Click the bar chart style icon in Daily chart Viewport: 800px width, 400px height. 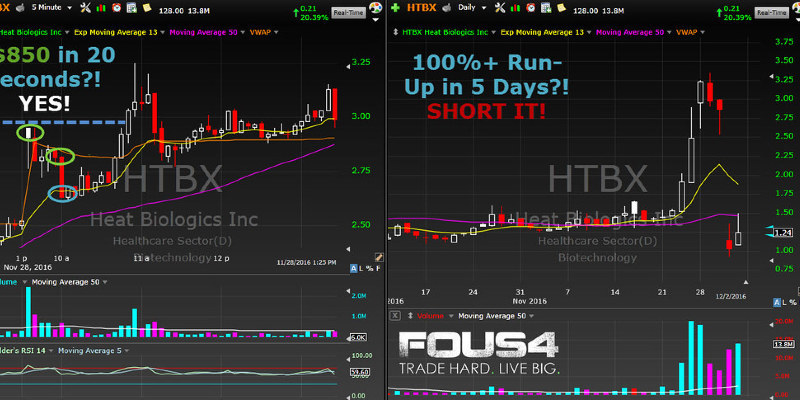(516, 8)
